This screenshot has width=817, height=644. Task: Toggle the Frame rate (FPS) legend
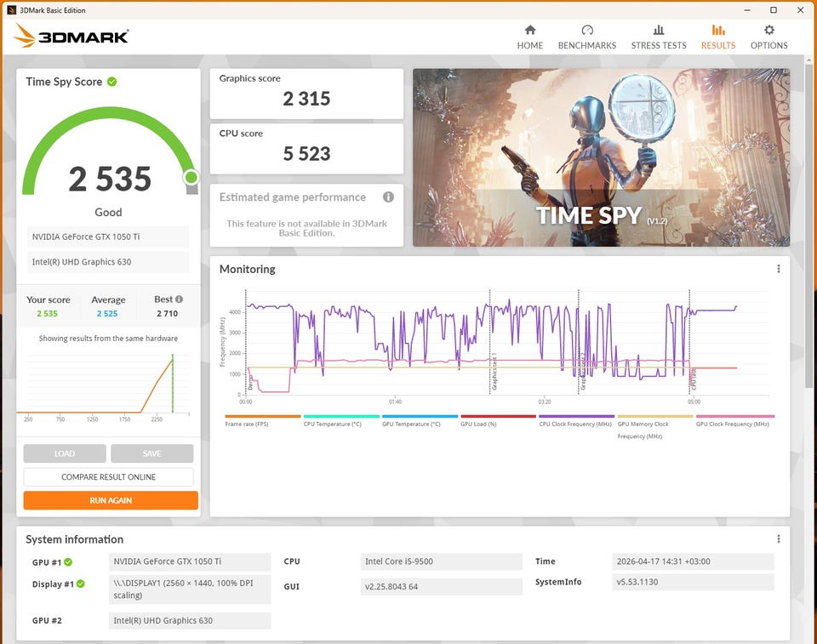click(263, 420)
